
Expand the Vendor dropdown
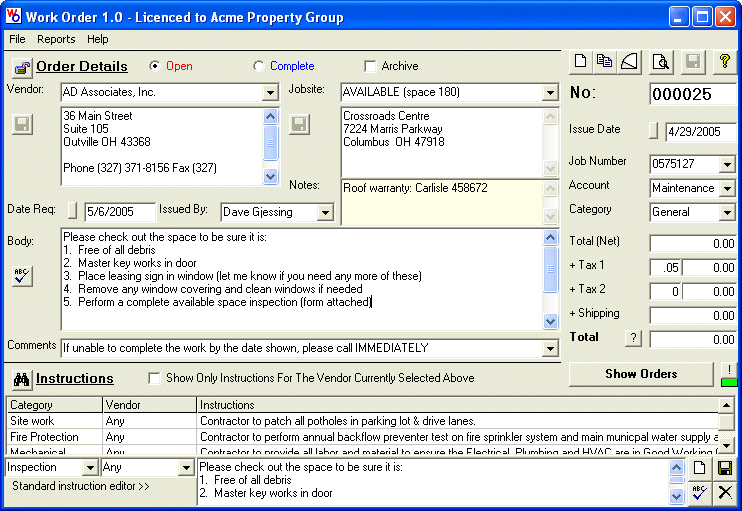tap(270, 92)
